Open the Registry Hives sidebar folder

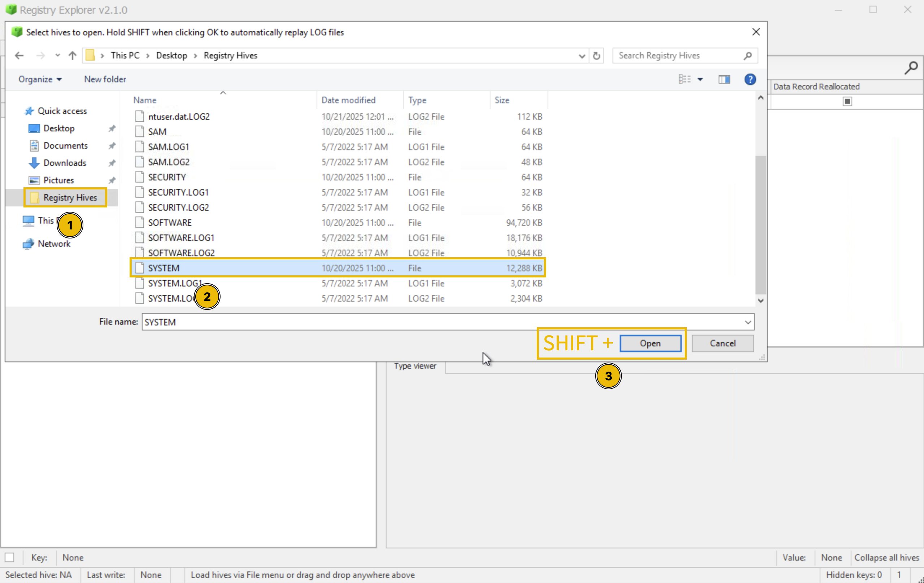[x=70, y=198]
